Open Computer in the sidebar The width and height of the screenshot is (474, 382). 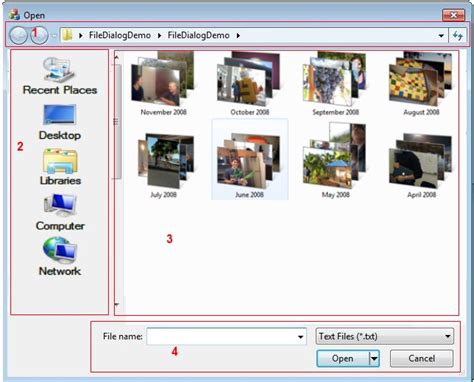click(x=60, y=212)
